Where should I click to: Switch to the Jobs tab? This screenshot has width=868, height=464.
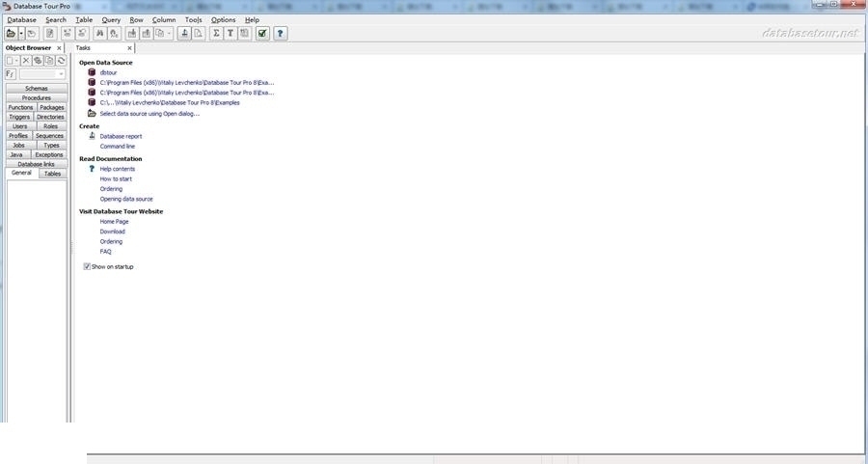click(x=19, y=145)
